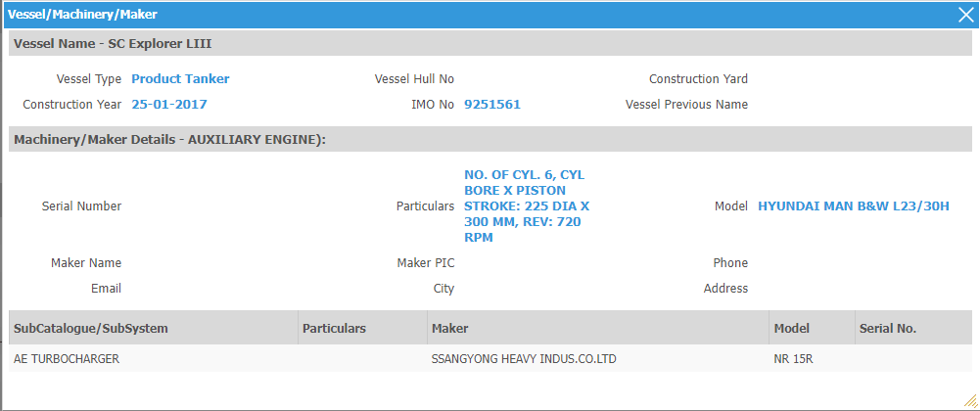Click the Serial Number field label
The height and width of the screenshot is (411, 980).
[81, 206]
